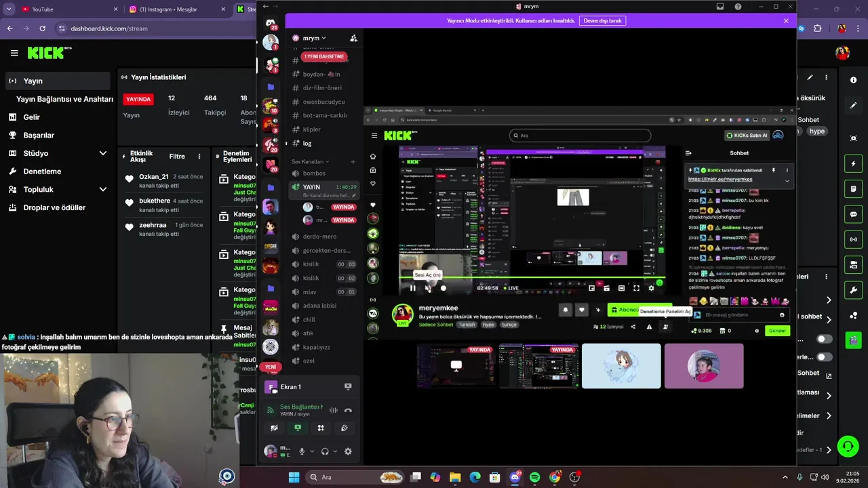Expand the Topluluk sidebar section
This screenshot has width=868, height=488.
pos(103,189)
